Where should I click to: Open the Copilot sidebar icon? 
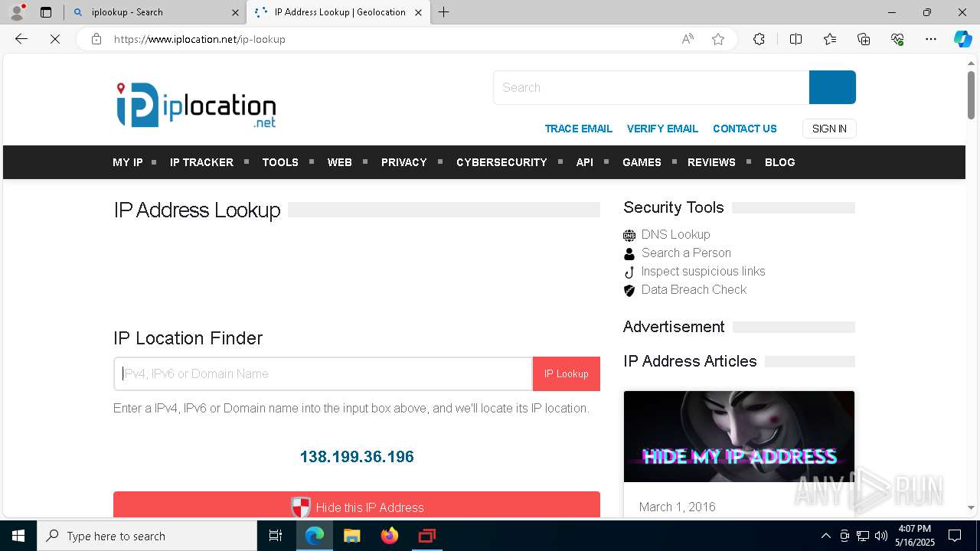tap(962, 39)
